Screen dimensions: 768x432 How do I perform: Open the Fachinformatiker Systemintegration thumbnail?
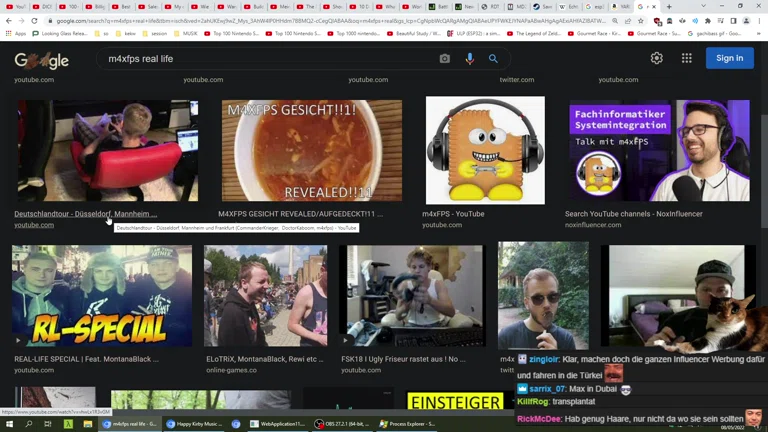659,150
